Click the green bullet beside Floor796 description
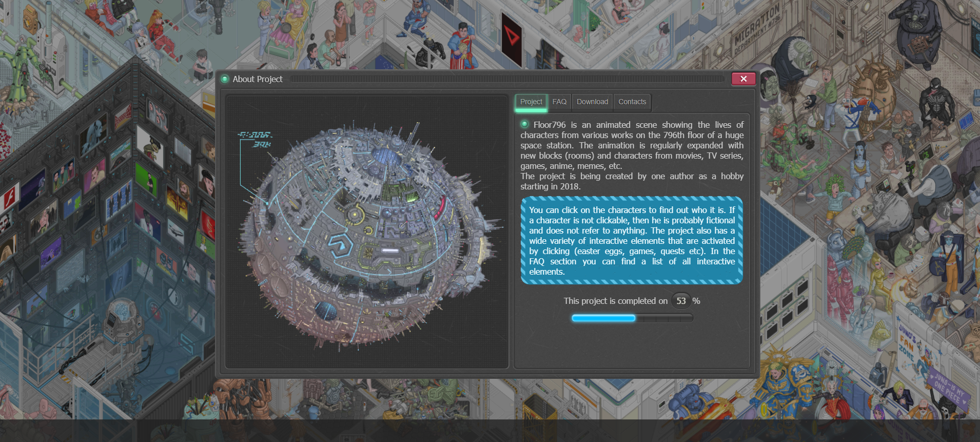 524,124
